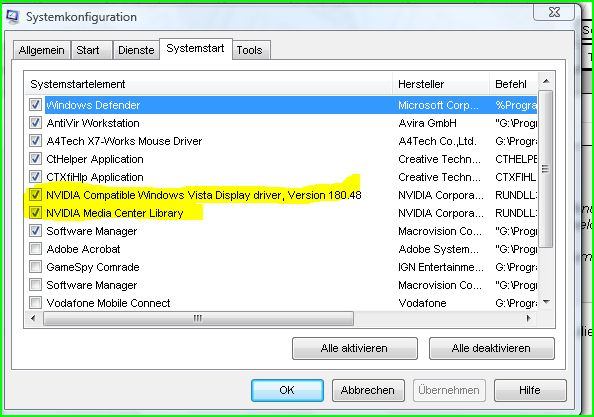Click the A4Tech Co.,Ltd. manufacturer cell
The image size is (594, 417).
tap(437, 141)
